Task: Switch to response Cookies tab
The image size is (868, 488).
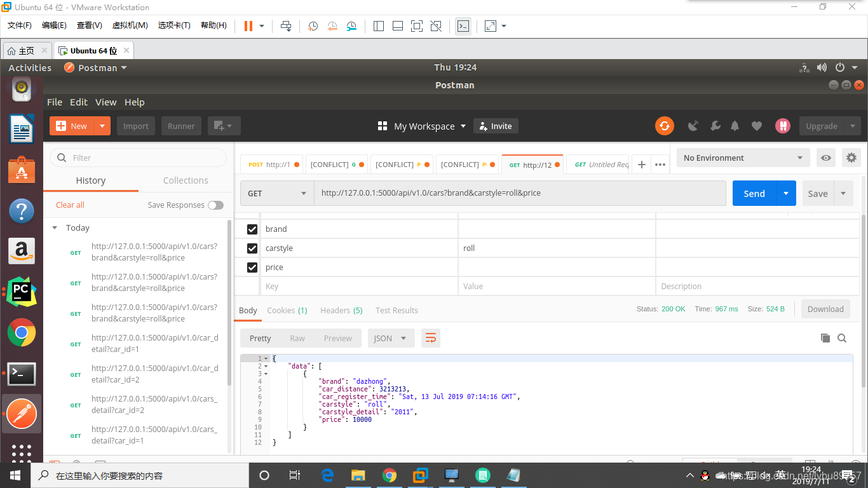Action: (x=287, y=310)
